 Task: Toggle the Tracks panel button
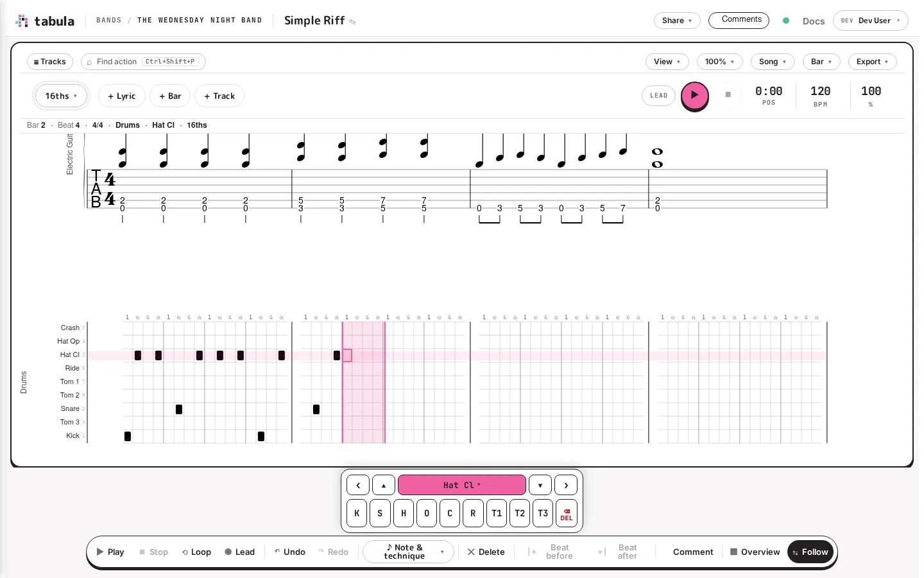[x=49, y=62]
